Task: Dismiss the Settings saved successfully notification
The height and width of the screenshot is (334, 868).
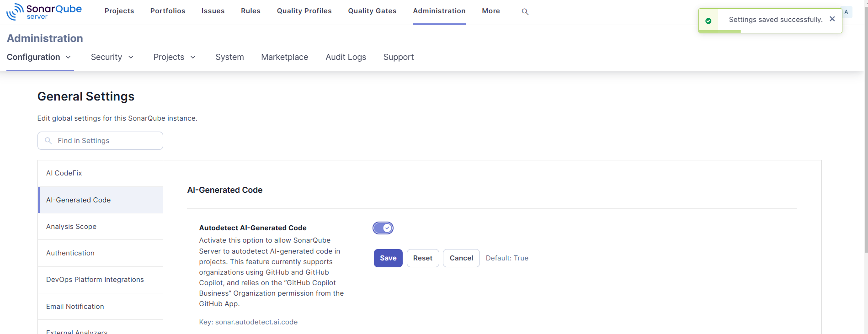Action: [x=832, y=19]
